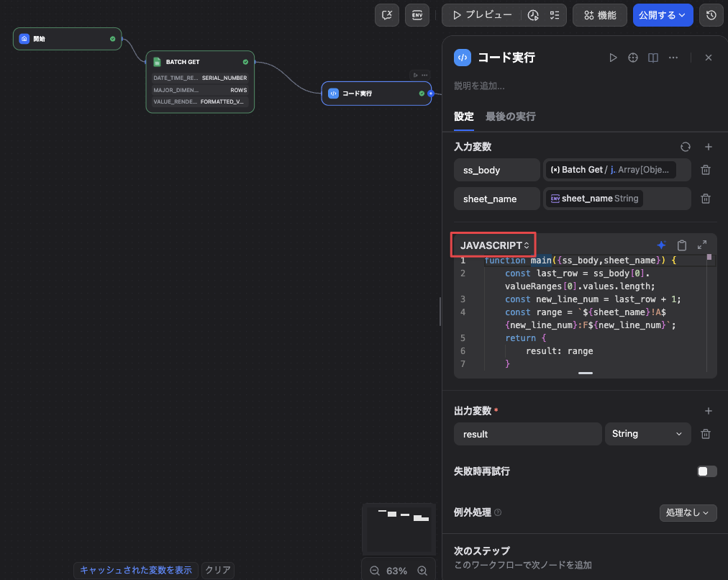Click the プレビュー preview button
The image size is (728, 580).
tap(482, 15)
